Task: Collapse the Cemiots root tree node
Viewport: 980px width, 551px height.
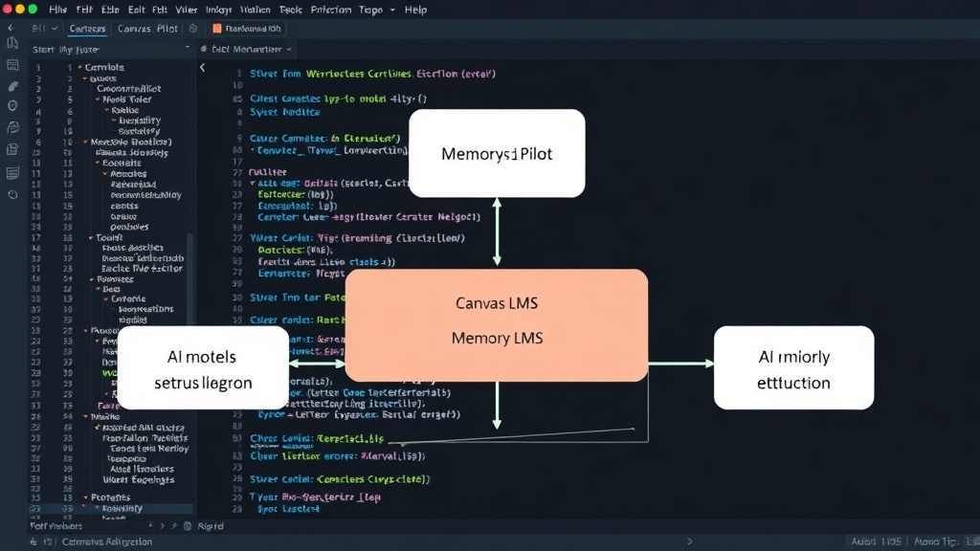Action: point(80,67)
